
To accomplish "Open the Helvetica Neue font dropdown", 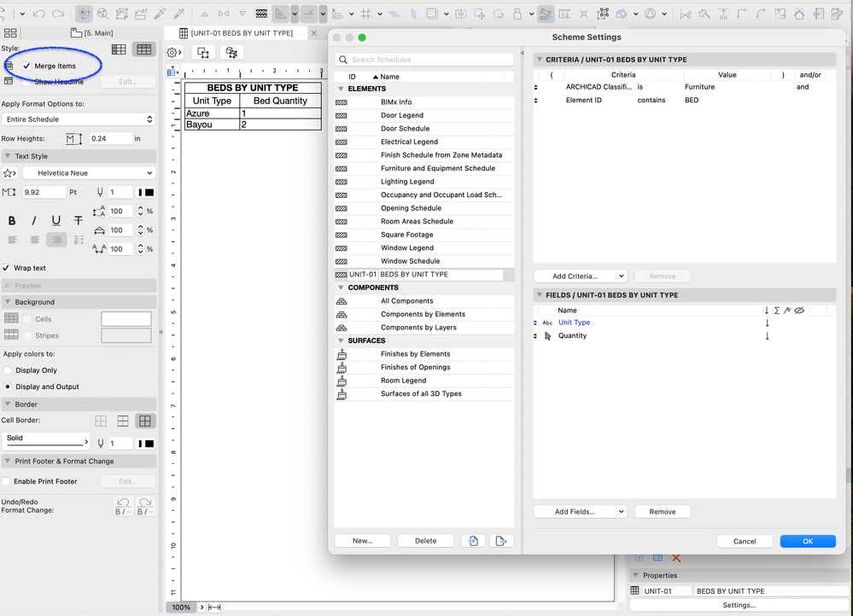I will pyautogui.click(x=89, y=173).
